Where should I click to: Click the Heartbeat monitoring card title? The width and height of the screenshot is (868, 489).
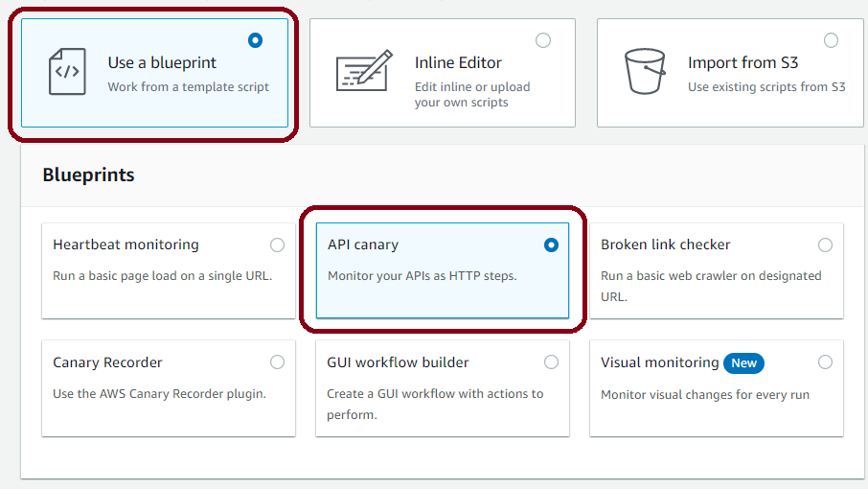[x=126, y=244]
